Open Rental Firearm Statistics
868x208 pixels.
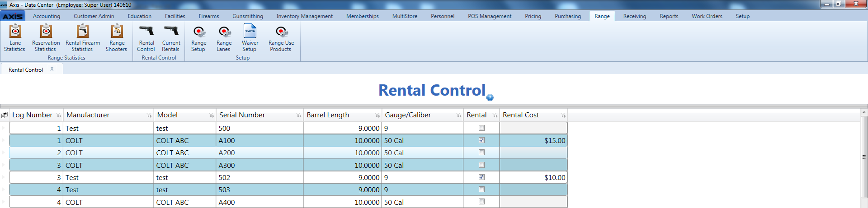[x=83, y=39]
